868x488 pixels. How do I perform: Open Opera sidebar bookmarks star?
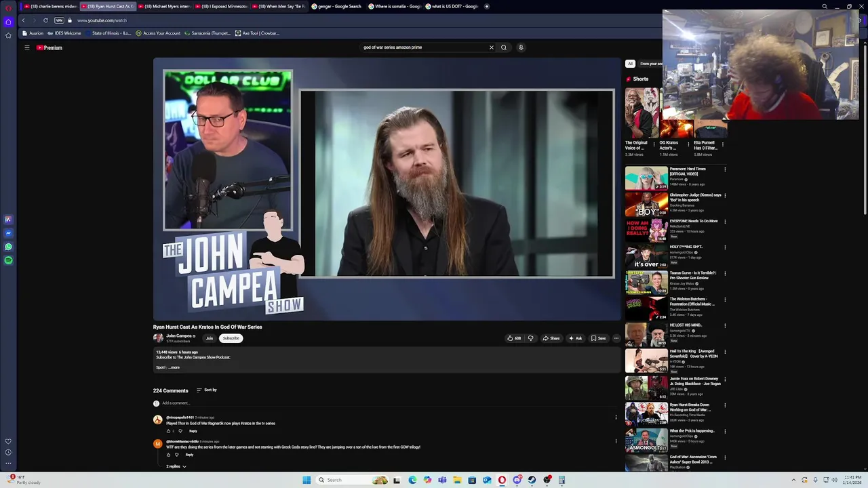(8, 35)
